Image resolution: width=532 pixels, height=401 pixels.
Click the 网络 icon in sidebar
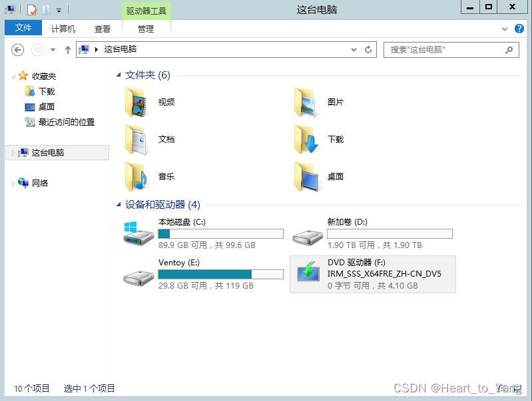pos(23,183)
